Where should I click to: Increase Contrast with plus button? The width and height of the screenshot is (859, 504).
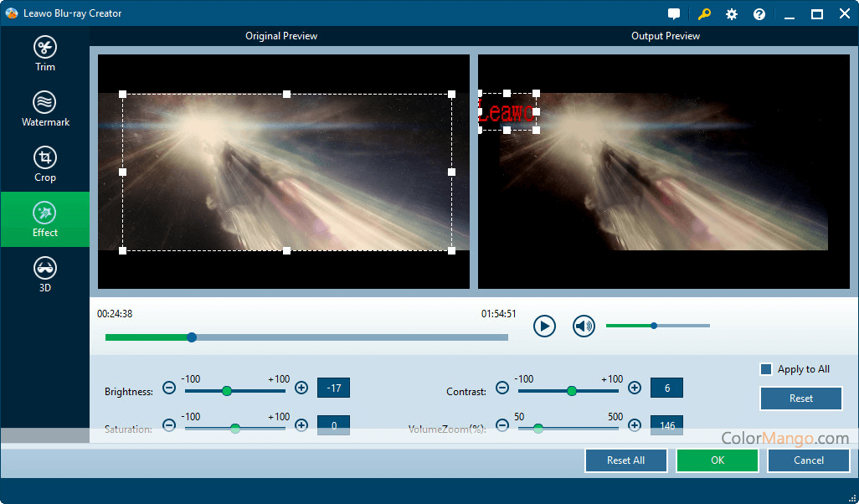[635, 388]
